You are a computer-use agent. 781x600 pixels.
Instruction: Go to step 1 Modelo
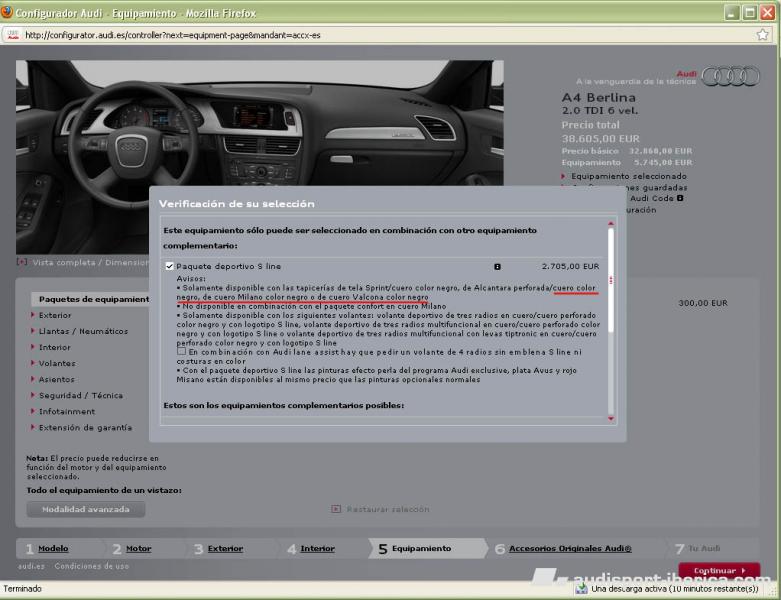click(53, 548)
